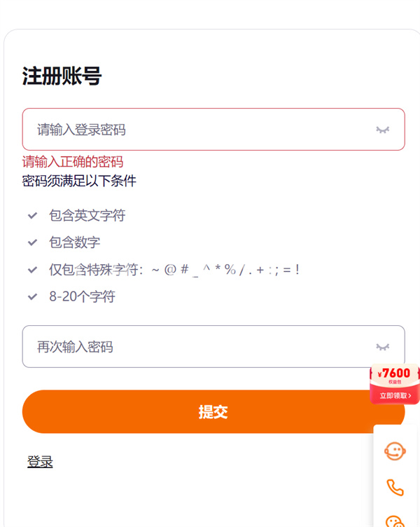The width and height of the screenshot is (420, 527).
Task: Show password in the 再次输入密码 field
Action: 382,347
